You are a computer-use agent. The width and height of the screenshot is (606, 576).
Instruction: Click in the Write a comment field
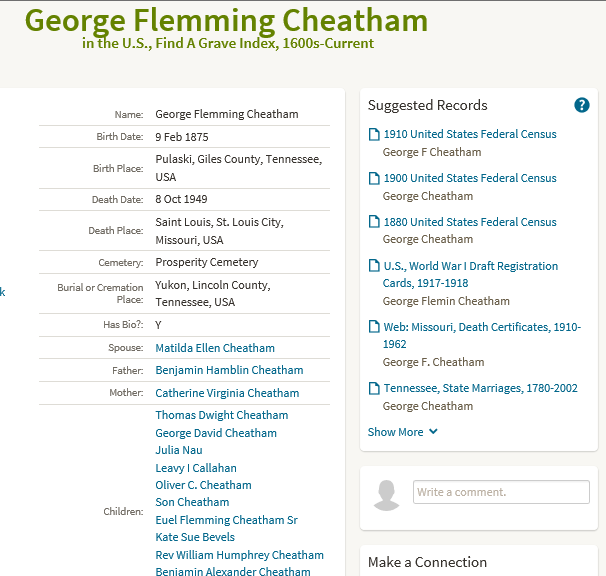(501, 492)
